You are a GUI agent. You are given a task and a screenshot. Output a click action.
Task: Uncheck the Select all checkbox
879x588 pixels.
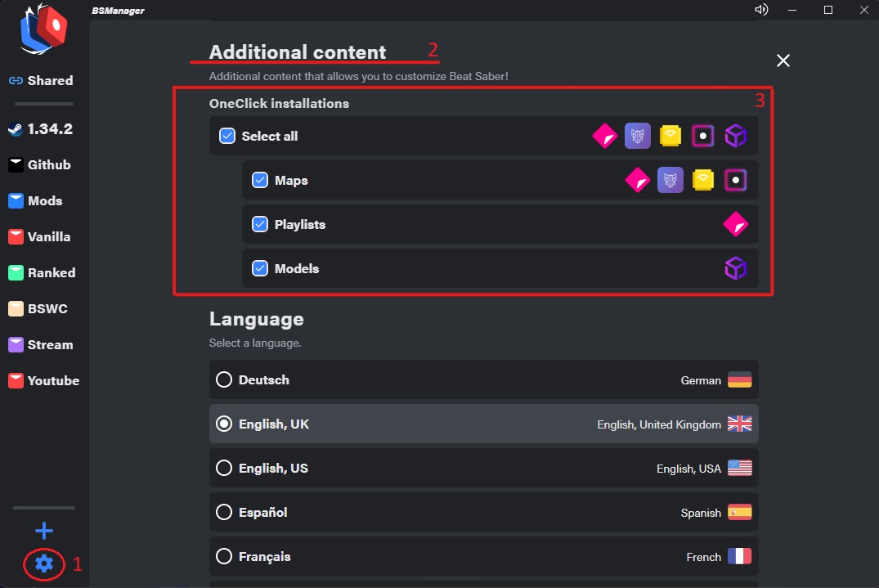click(227, 136)
